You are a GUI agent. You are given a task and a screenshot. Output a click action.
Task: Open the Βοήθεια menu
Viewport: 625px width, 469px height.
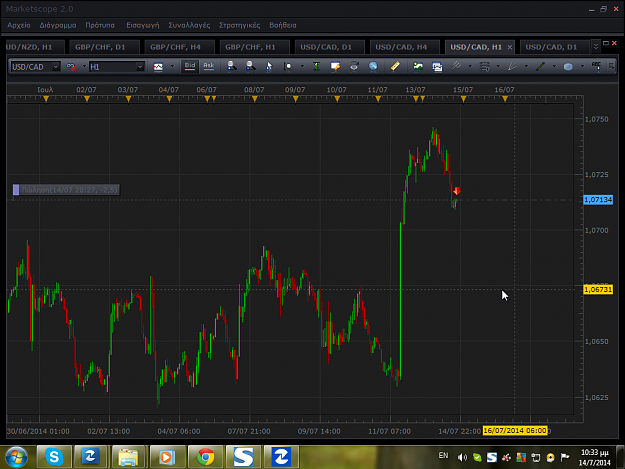tap(283, 25)
